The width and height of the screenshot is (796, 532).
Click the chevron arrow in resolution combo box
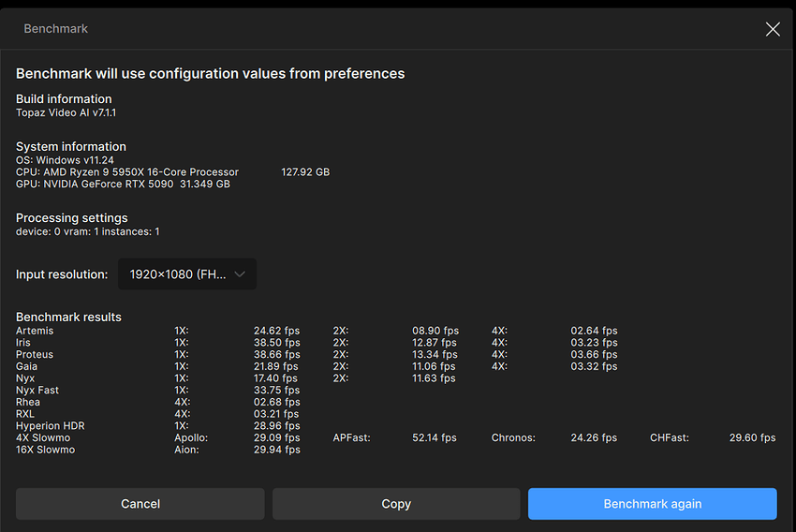tap(240, 274)
